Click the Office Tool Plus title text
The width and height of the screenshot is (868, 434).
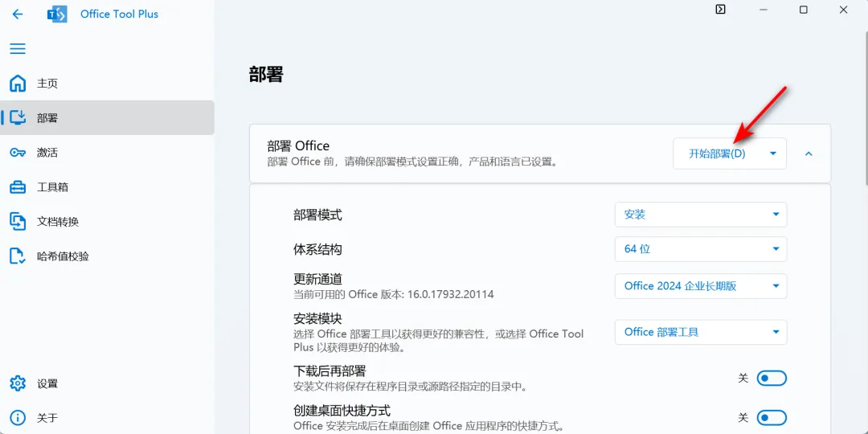tap(119, 14)
